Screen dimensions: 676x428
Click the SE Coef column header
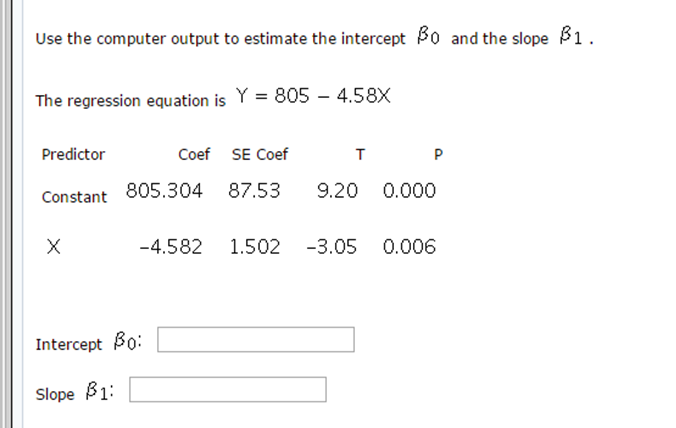click(x=259, y=154)
